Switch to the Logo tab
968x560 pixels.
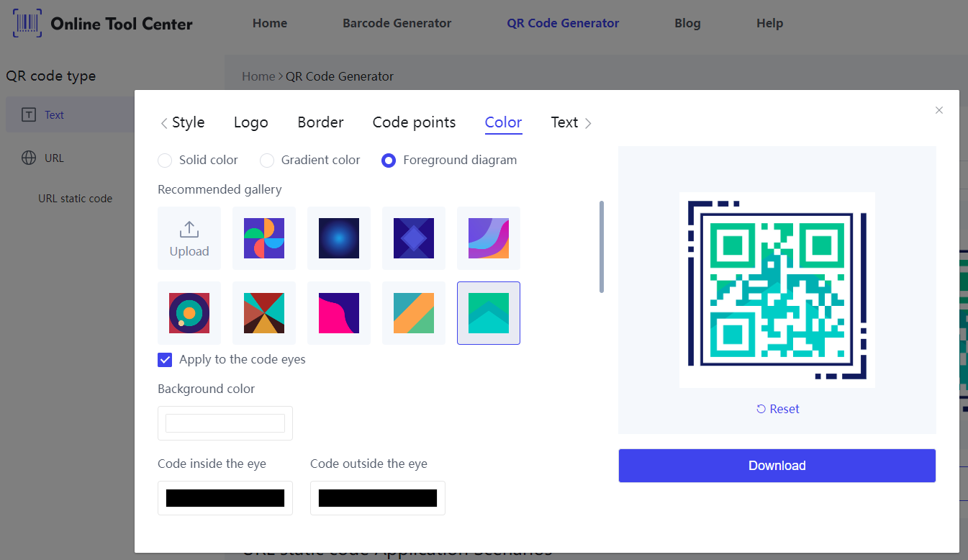(250, 123)
